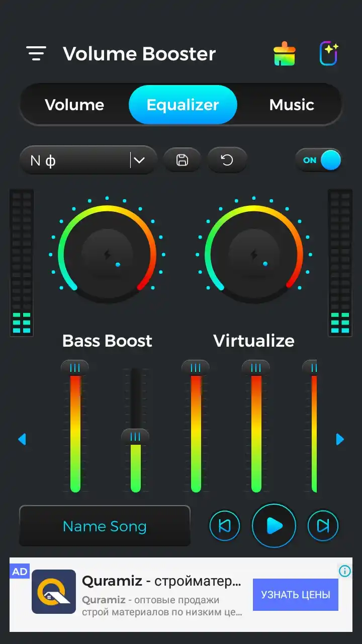The width and height of the screenshot is (362, 644).
Task: Switch to the Volume tab
Action: point(74,105)
